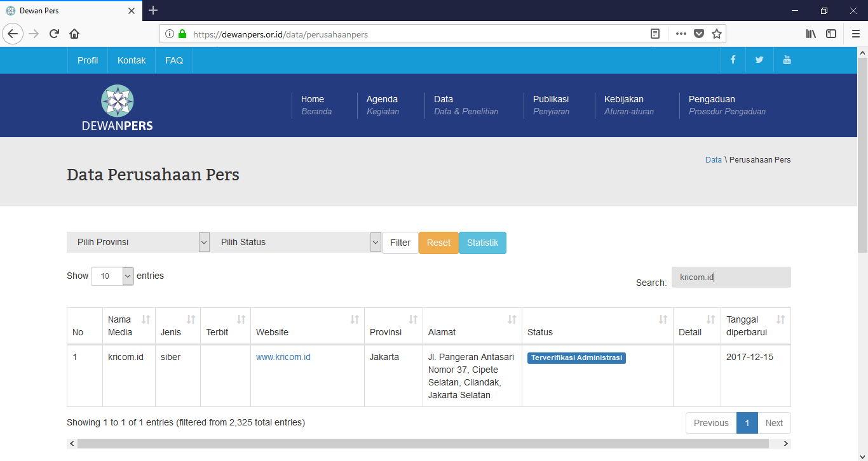Open Dewan Pers YouTube icon
Viewport: 868px width, 461px height.
(x=787, y=60)
